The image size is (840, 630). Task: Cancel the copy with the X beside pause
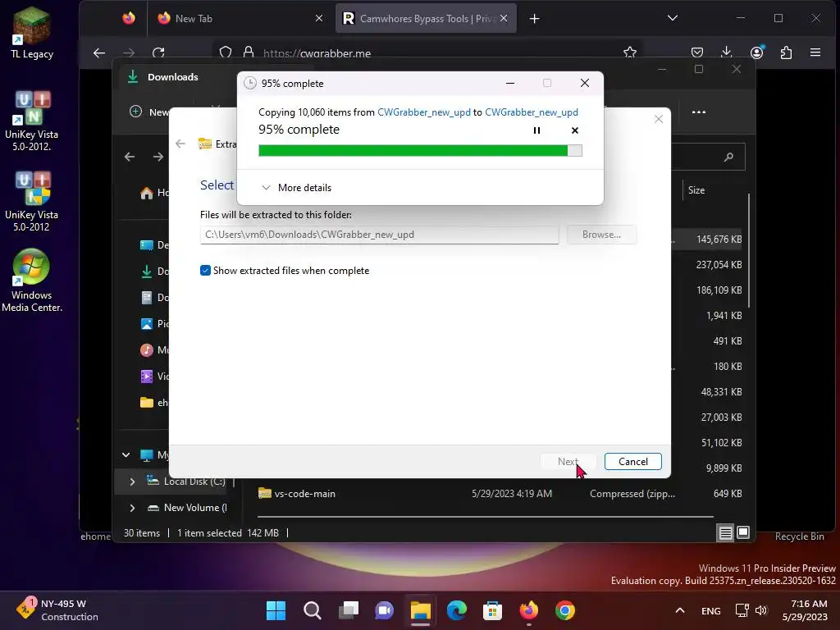pos(575,130)
